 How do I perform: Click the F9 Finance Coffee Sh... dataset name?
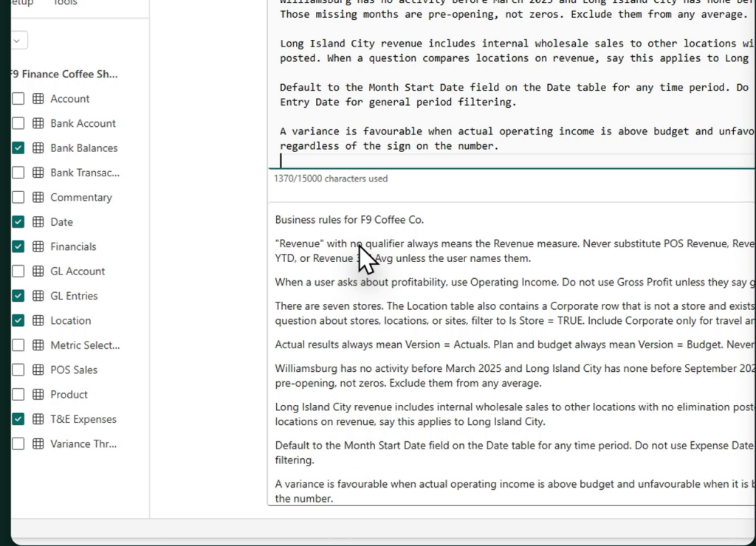click(65, 75)
